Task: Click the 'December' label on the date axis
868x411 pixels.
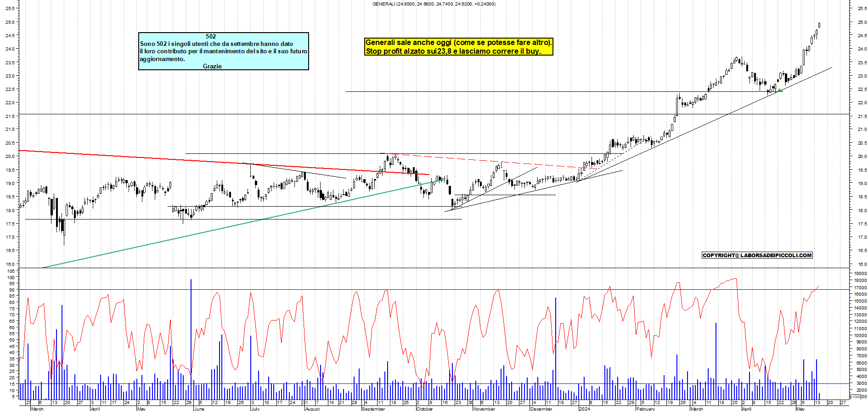Action: (x=541, y=409)
